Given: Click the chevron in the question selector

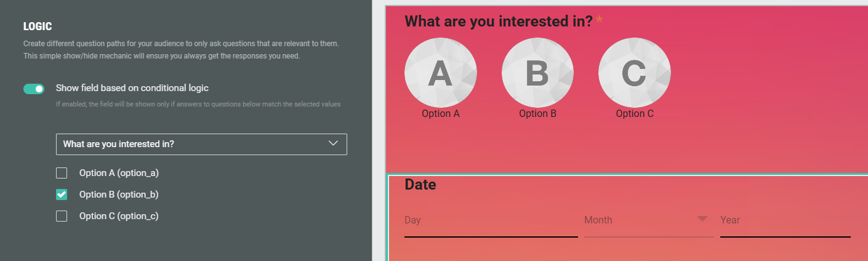Looking at the screenshot, I should point(334,144).
